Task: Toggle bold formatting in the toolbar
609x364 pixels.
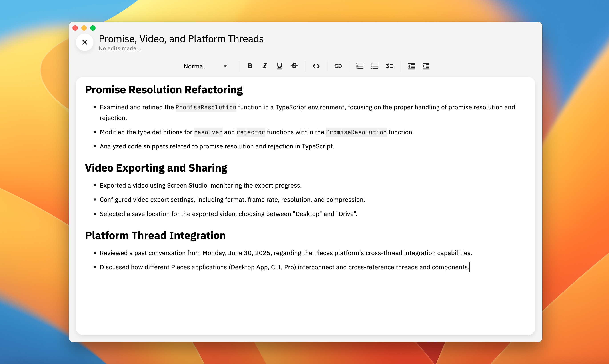Action: [250, 66]
